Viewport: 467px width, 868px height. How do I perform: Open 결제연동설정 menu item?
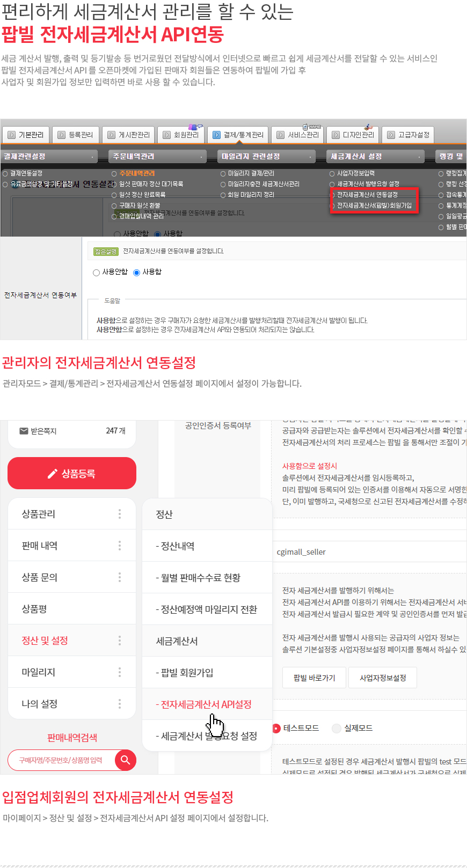[26, 173]
